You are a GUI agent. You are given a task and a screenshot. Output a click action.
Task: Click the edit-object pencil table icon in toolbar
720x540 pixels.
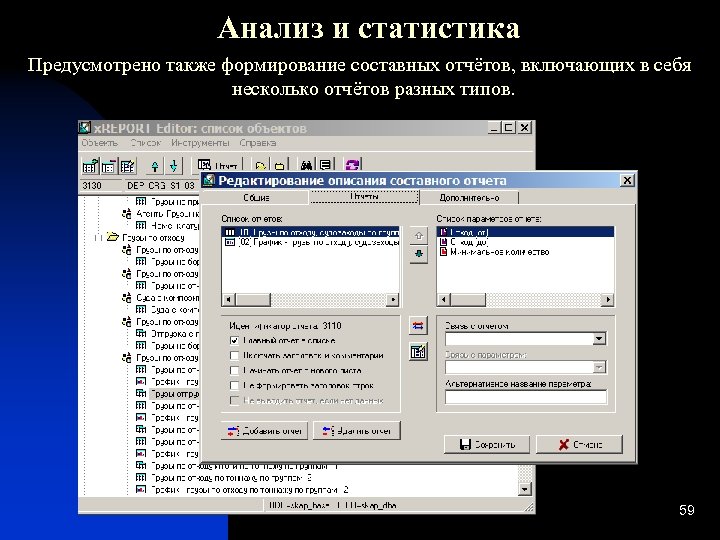pos(127,166)
